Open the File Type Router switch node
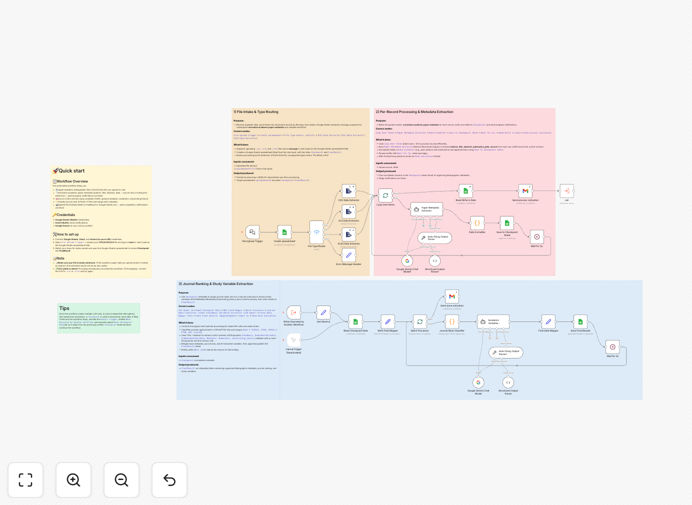This screenshot has height=505, width=692. [316, 232]
